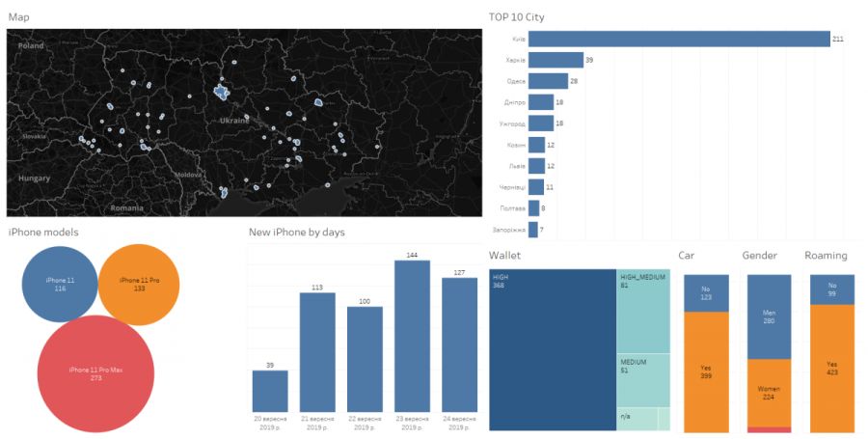Click the 20 вересня bar showing 39
Image resolution: width=868 pixels, height=439 pixels.
270,391
